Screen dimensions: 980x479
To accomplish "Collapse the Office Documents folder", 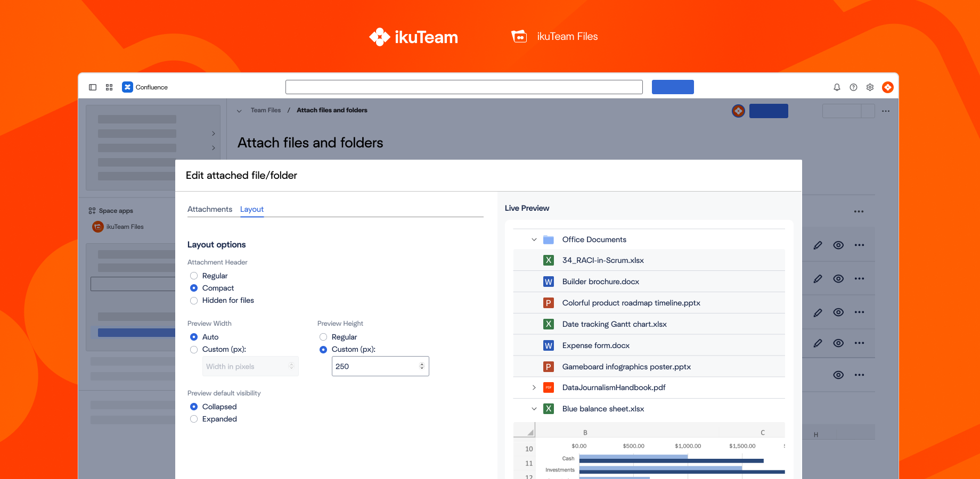I will 534,240.
